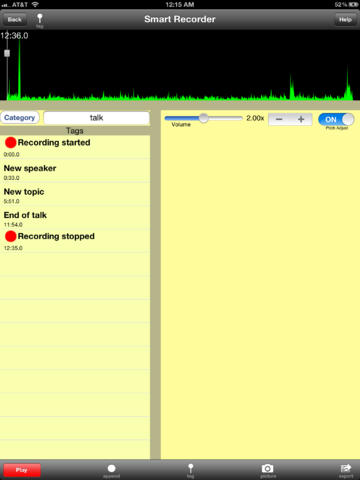Start playback with the red Play button
360x480 pixels.
[22, 470]
